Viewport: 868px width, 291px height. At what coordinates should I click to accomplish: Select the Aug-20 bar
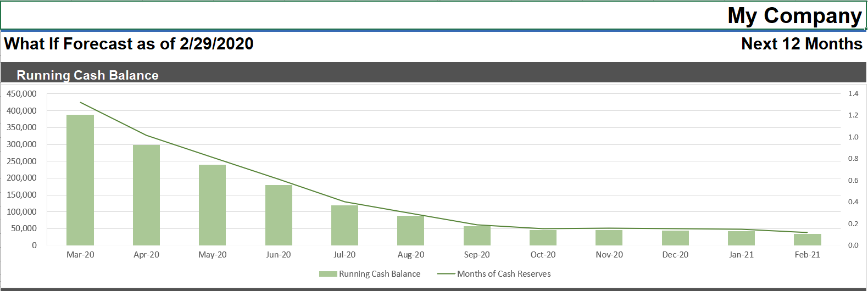click(410, 231)
